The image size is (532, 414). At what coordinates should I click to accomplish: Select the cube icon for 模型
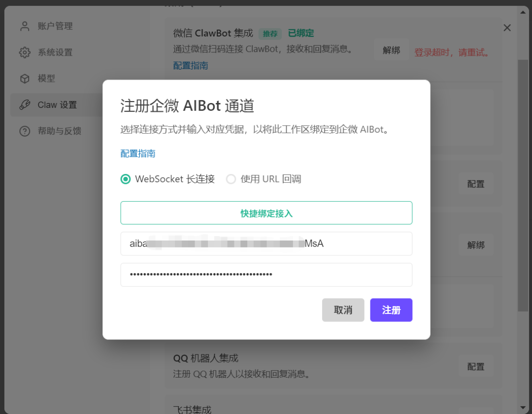pyautogui.click(x=24, y=78)
